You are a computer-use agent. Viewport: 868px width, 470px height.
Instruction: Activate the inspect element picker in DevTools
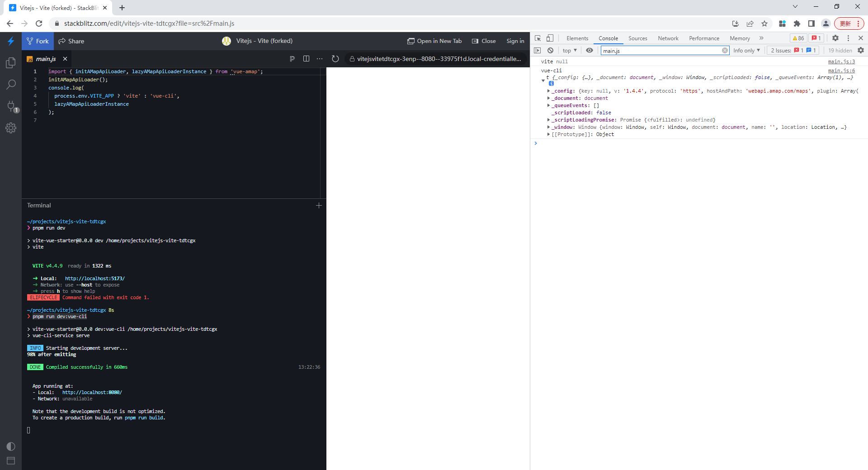(x=538, y=38)
